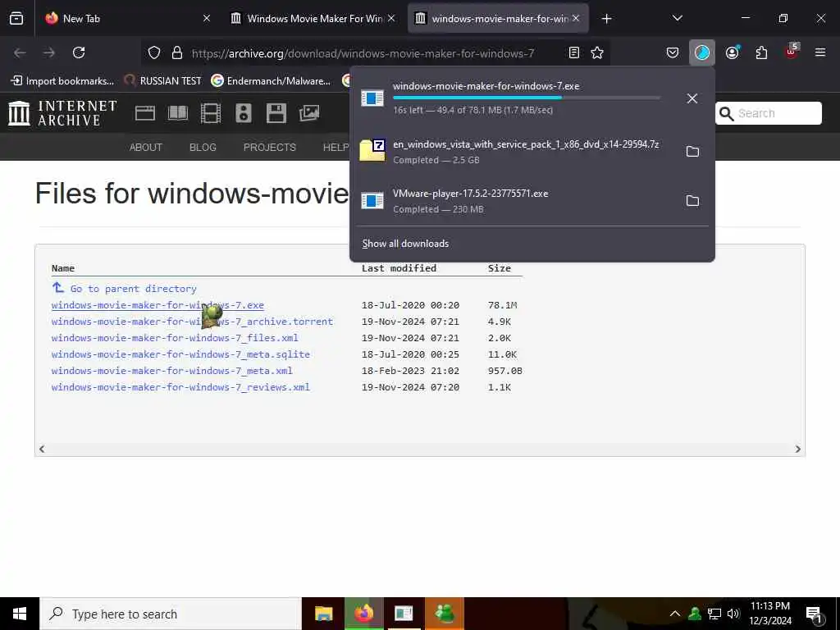The image size is (840, 630).
Task: Toggle reader view icon in address bar
Action: (573, 52)
